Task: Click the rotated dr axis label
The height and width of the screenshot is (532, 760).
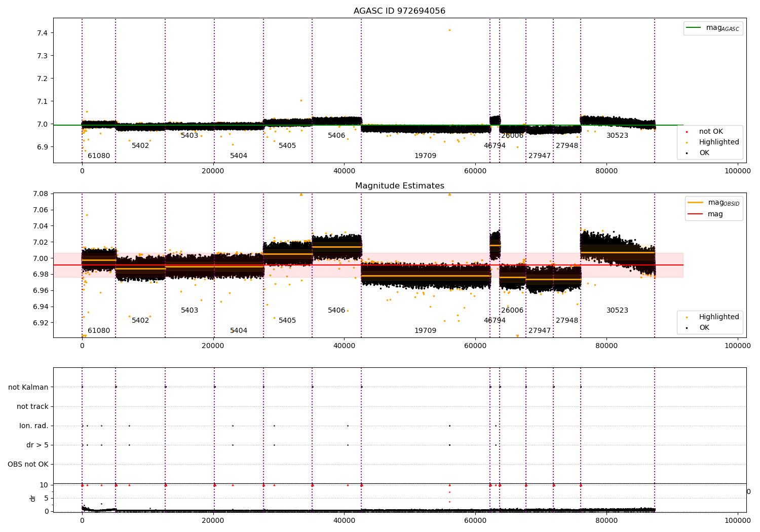Action: (33, 498)
